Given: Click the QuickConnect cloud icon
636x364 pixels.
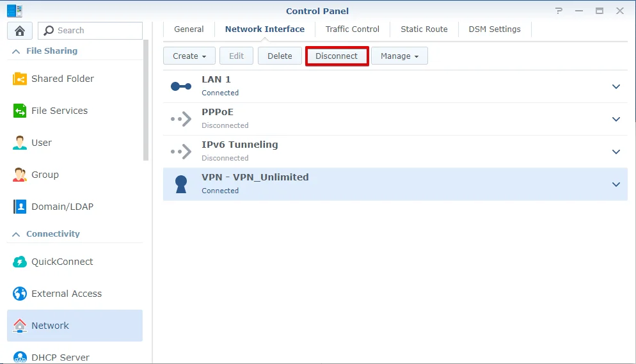Looking at the screenshot, I should click(20, 262).
